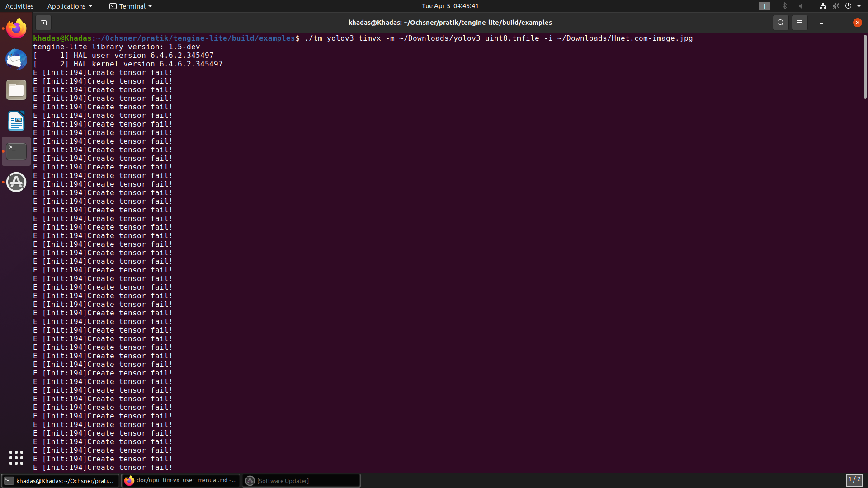Expand the Terminal app menu
This screenshot has height=488, width=868.
[131, 6]
